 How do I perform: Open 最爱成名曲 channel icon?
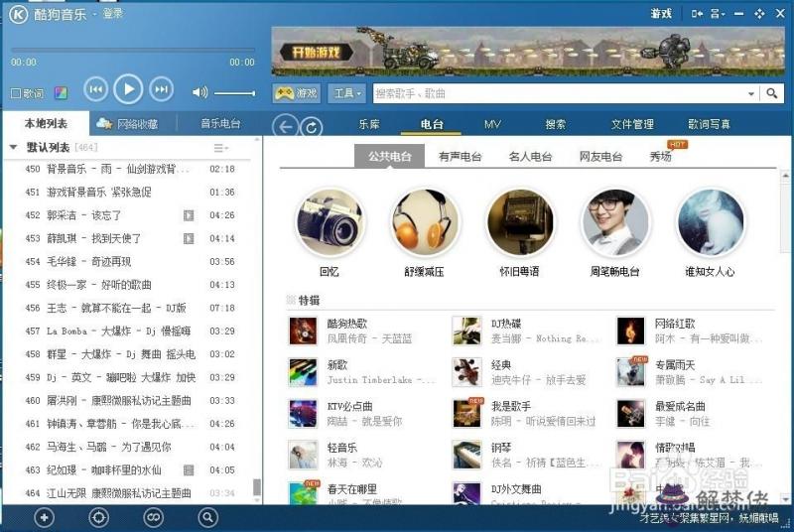pos(630,414)
